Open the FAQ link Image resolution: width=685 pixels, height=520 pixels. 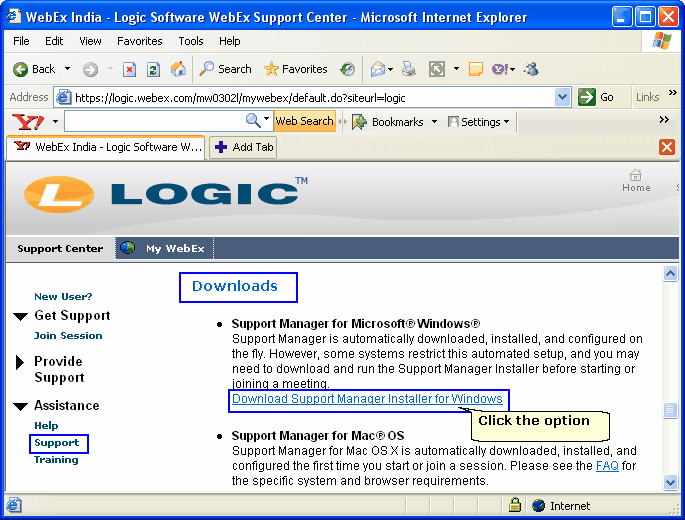click(x=607, y=466)
